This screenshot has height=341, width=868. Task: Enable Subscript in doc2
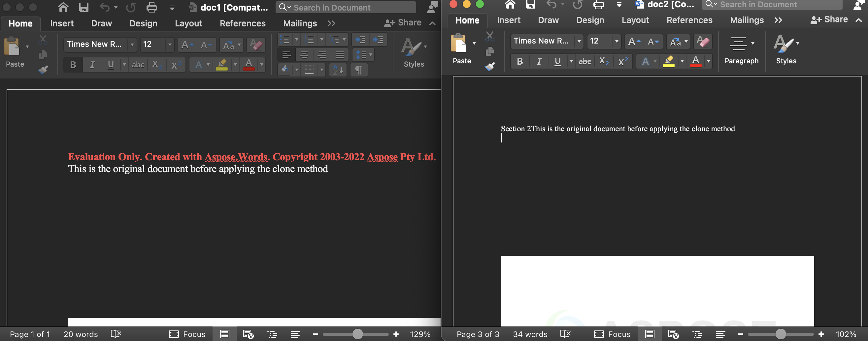coord(603,61)
